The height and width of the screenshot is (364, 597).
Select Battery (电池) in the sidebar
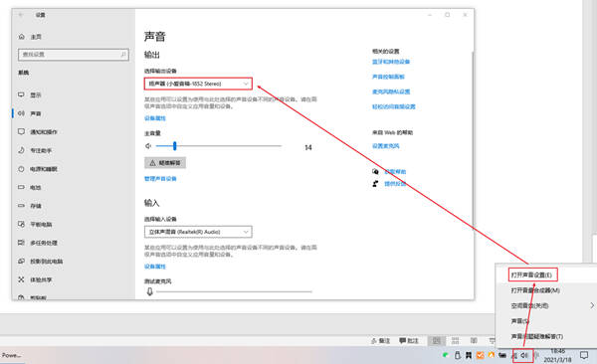35,187
